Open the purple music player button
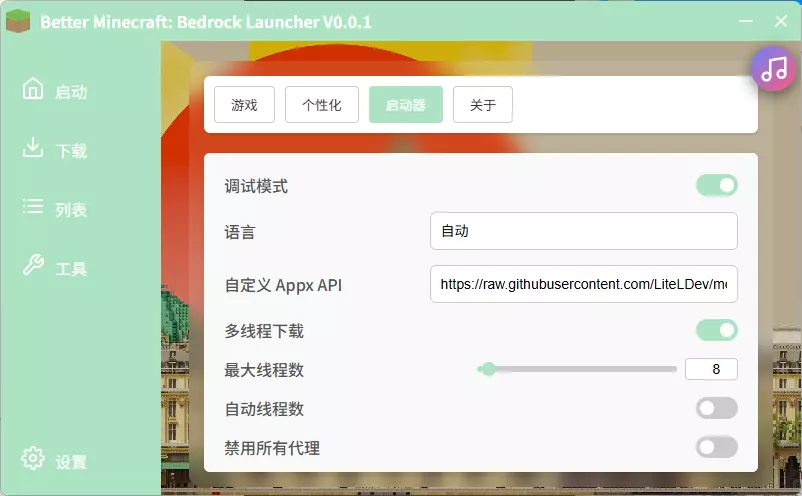Viewport: 802px width, 496px height. tap(773, 69)
